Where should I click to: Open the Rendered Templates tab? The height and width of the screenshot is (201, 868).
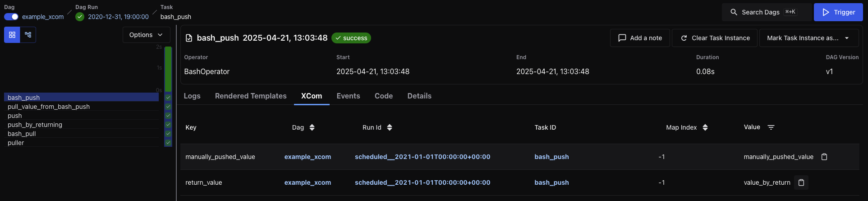pos(251,96)
